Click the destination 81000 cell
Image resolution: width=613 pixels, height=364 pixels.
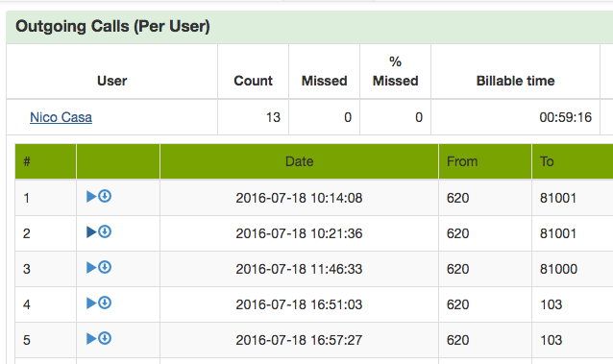tap(558, 269)
